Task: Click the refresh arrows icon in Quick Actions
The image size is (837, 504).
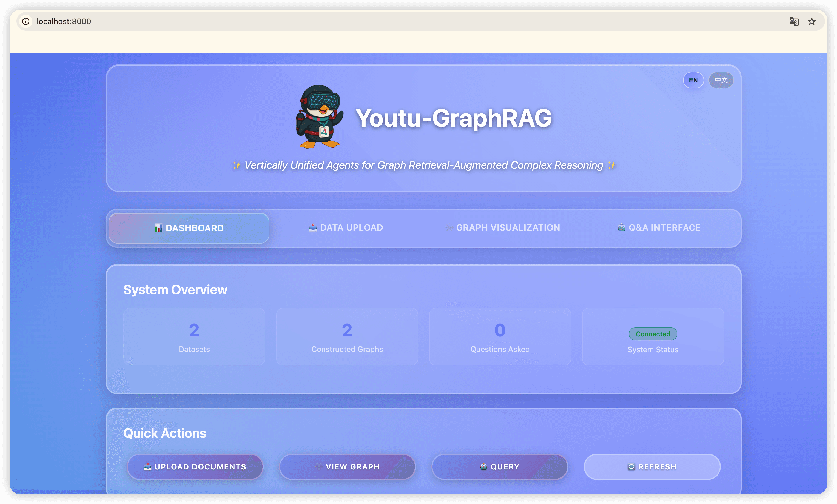Action: point(631,467)
